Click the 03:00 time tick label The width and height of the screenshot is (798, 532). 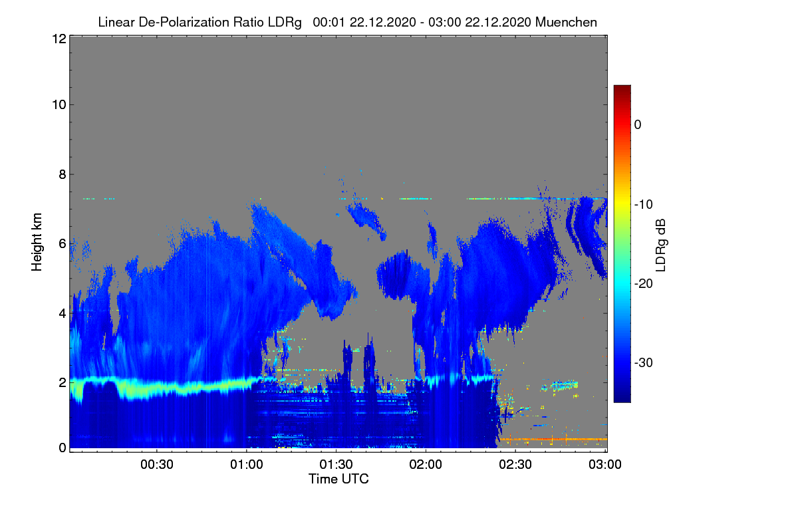pos(604,465)
